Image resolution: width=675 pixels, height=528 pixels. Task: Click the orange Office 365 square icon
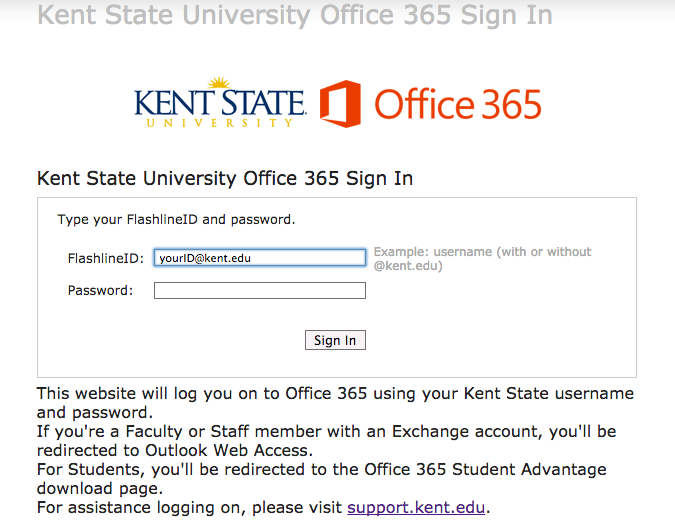tap(340, 103)
